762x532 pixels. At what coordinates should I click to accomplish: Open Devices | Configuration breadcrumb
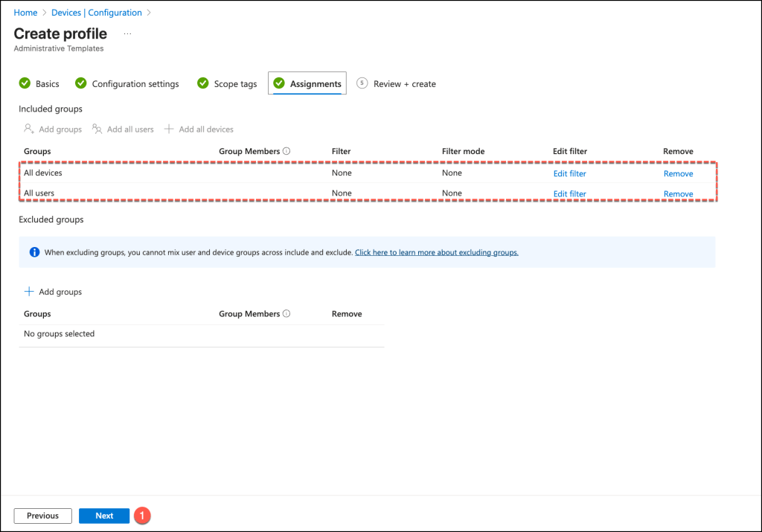pyautogui.click(x=96, y=13)
